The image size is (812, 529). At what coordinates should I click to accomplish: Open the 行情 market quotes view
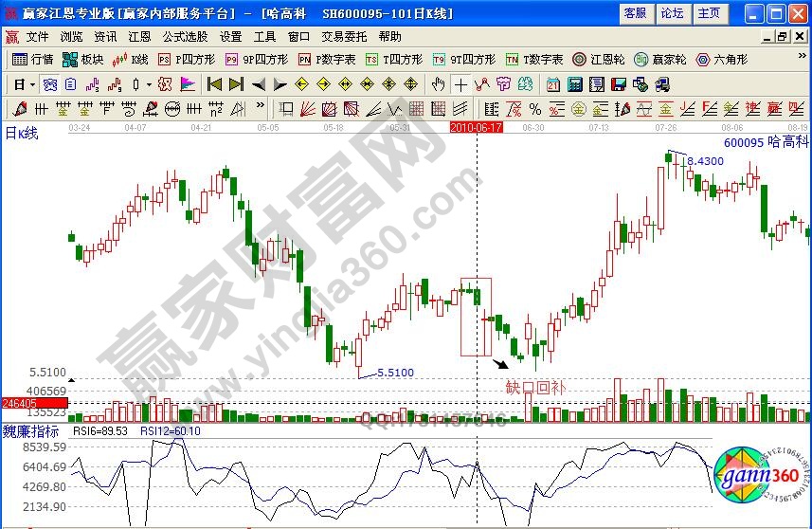(x=32, y=59)
